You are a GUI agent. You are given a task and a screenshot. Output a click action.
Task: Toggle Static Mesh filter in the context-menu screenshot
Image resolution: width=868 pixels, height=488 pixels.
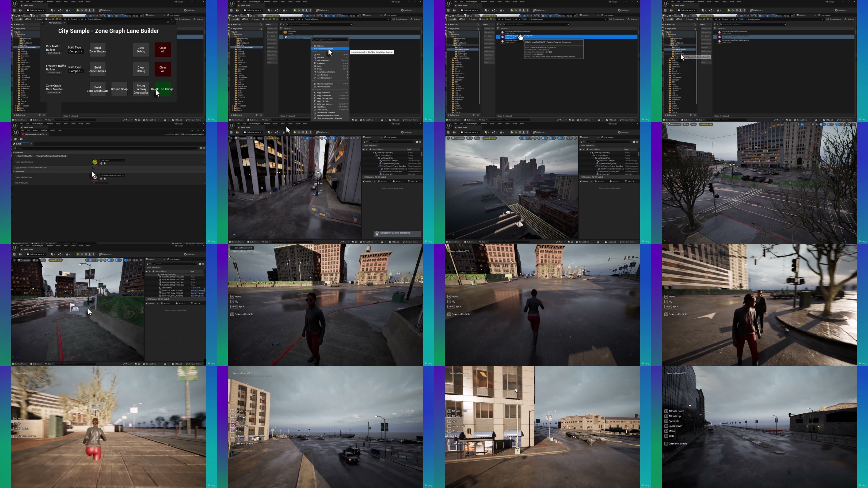click(x=272, y=55)
